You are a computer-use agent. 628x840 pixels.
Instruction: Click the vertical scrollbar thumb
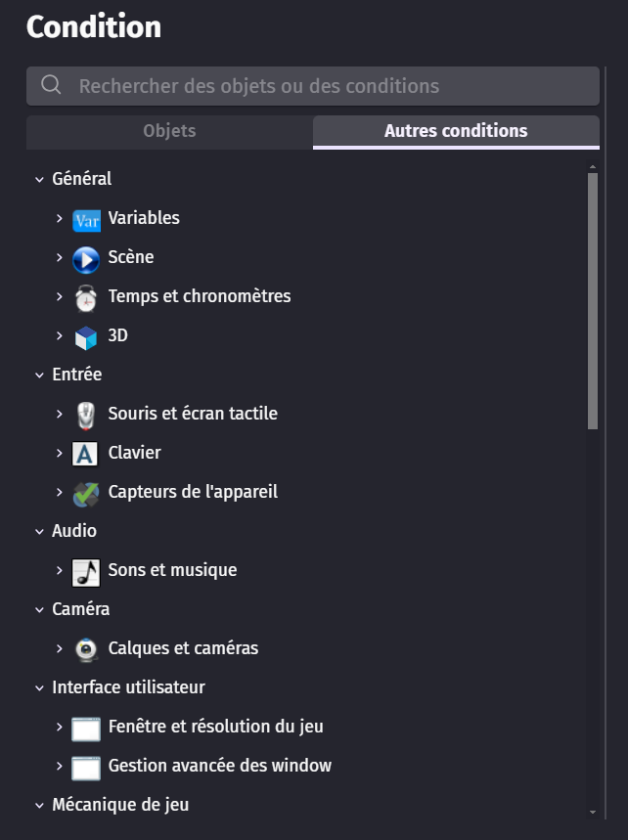click(593, 301)
